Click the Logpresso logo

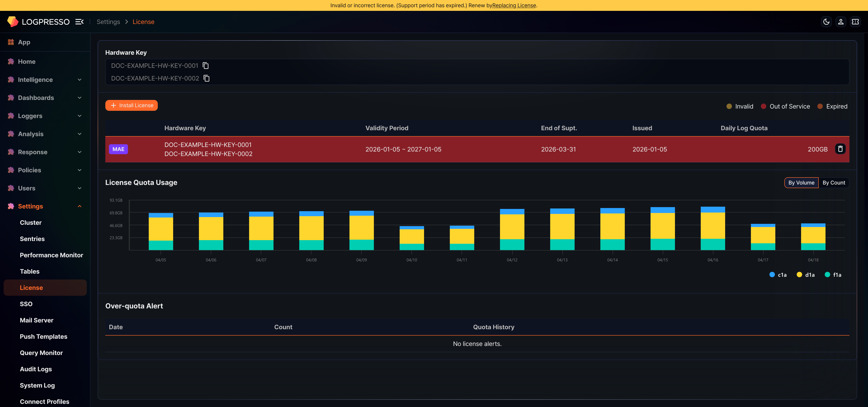[38, 22]
